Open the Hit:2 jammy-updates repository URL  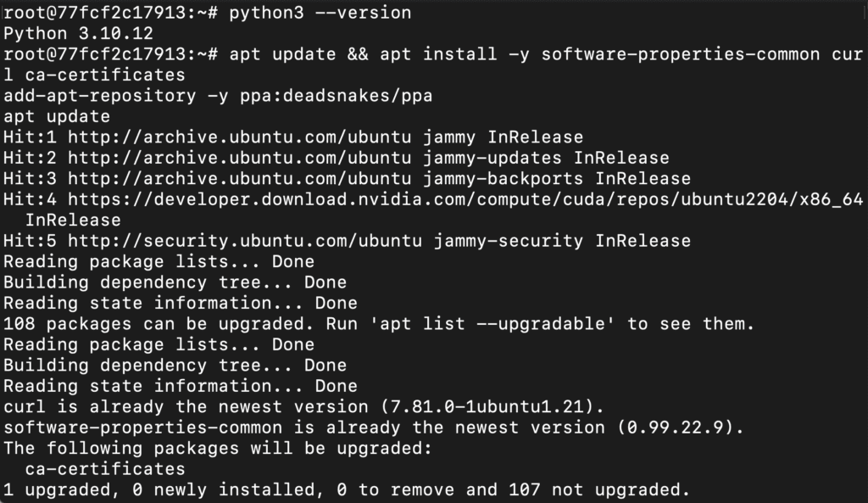[x=256, y=158]
